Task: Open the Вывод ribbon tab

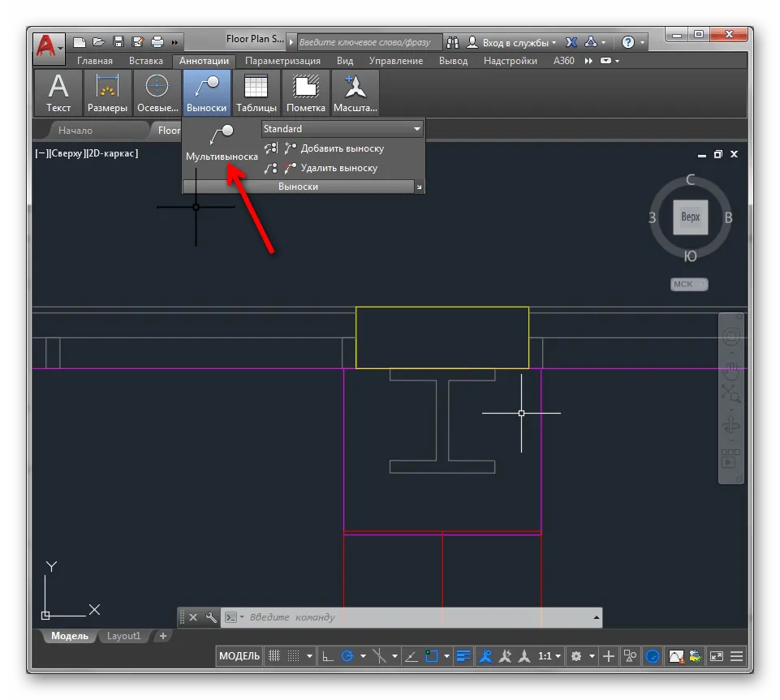Action: pos(453,61)
